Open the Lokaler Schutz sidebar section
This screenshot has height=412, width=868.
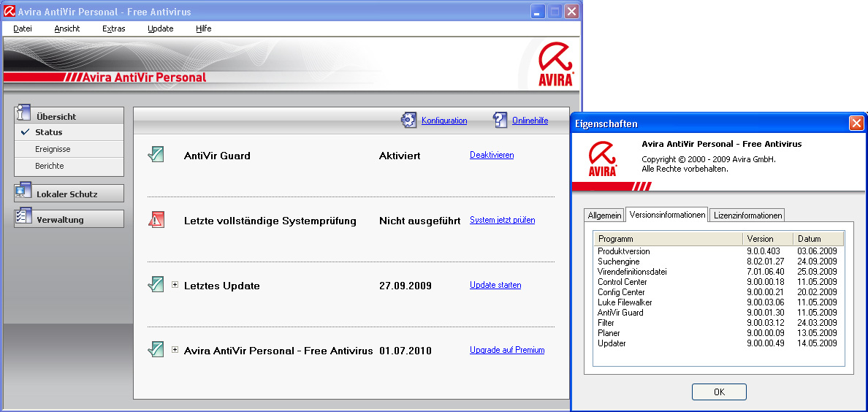pyautogui.click(x=69, y=194)
